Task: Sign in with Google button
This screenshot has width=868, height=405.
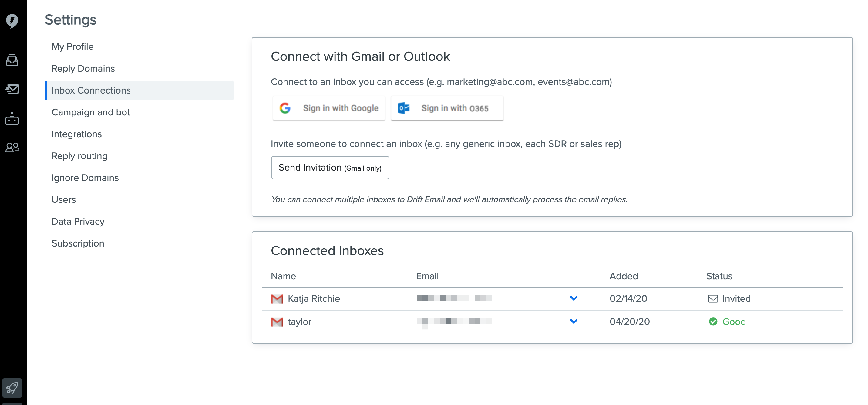Action: (329, 108)
